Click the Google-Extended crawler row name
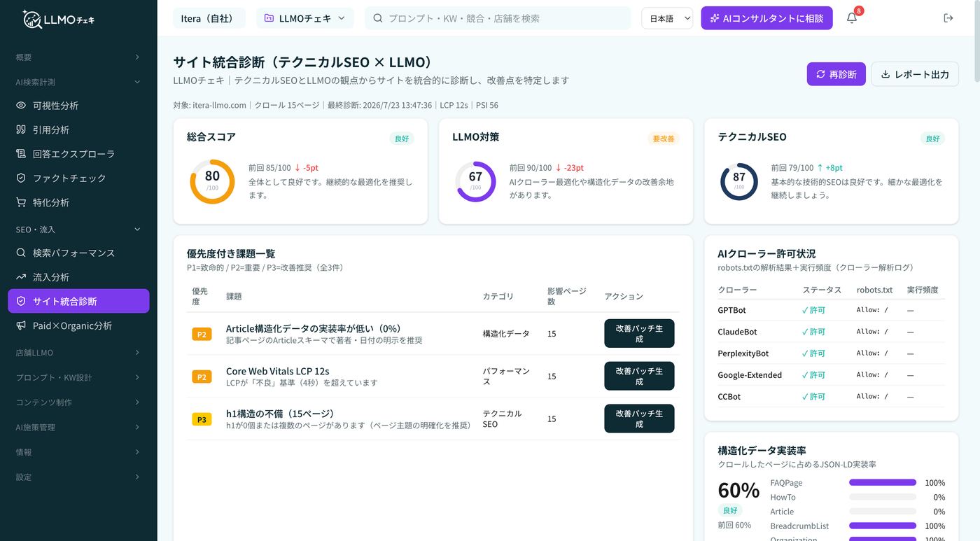Viewport: 980px width, 541px height. (x=750, y=375)
